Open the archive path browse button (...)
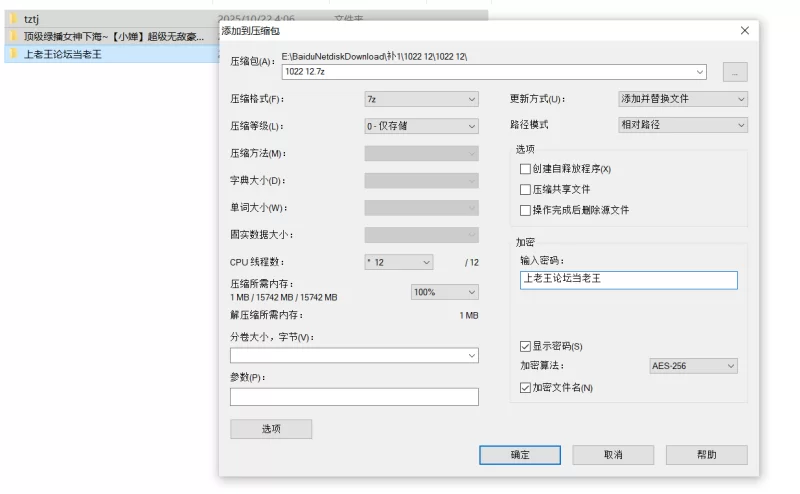Image resolution: width=800 pixels, height=494 pixels. tap(735, 72)
